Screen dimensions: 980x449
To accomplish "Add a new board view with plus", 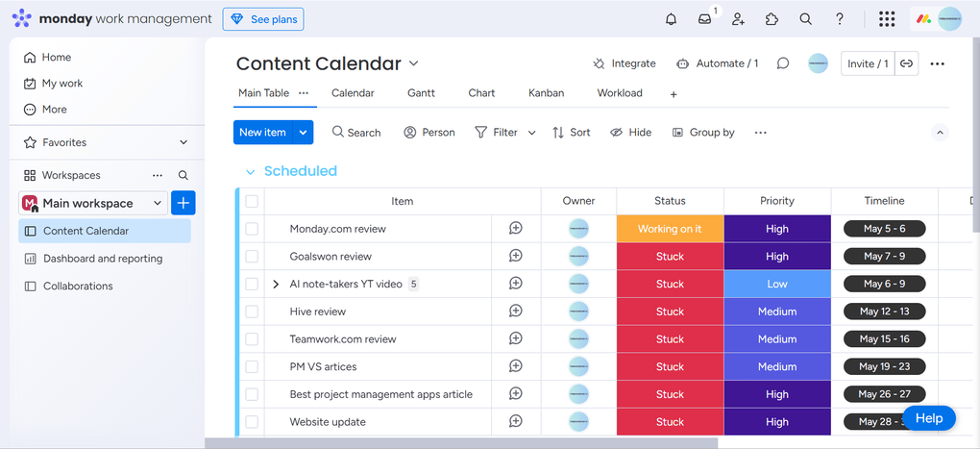I will 674,94.
